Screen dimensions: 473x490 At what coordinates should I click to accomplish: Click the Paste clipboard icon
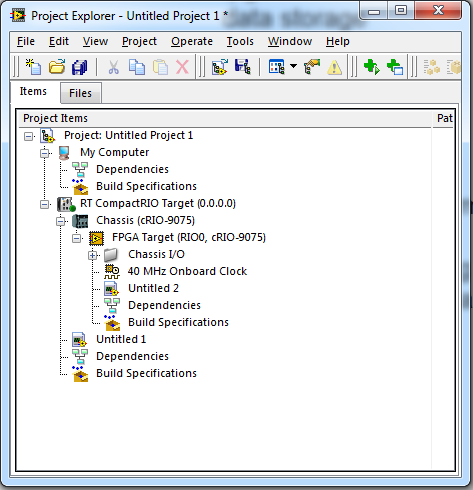pos(160,67)
